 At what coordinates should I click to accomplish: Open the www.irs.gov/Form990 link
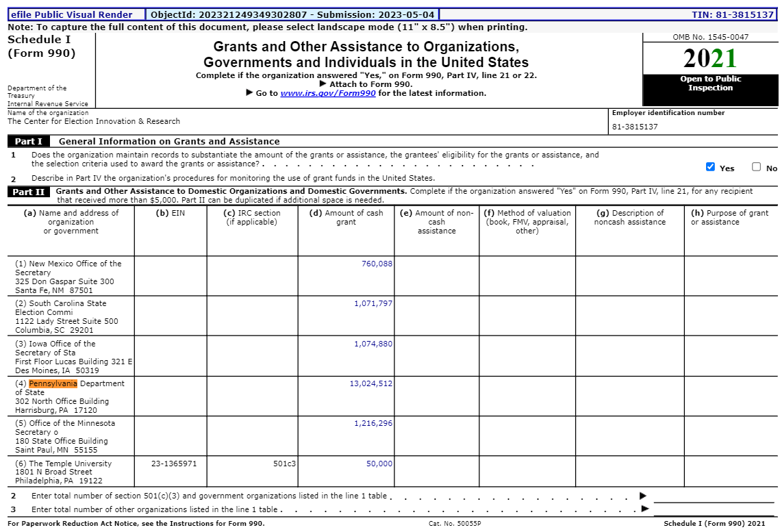328,93
